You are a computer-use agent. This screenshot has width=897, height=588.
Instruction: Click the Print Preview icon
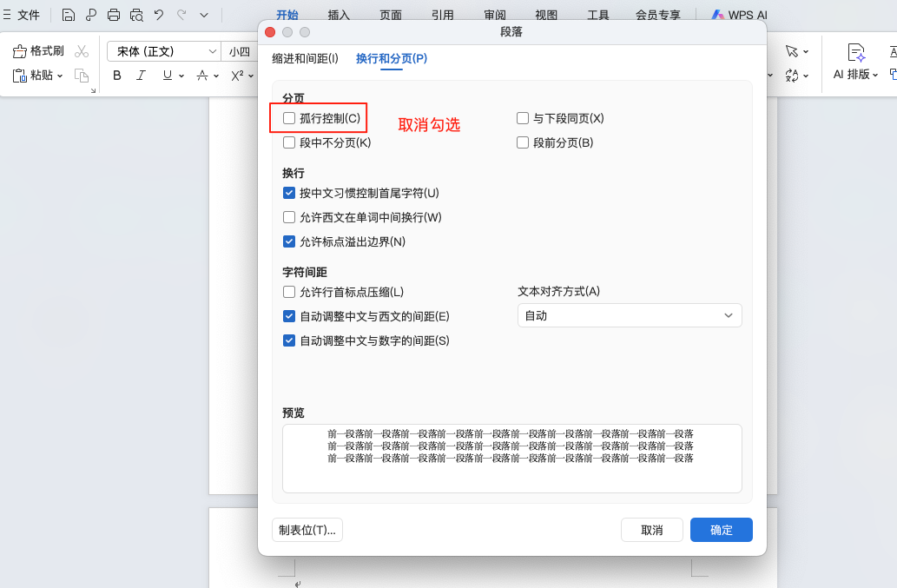coord(135,15)
